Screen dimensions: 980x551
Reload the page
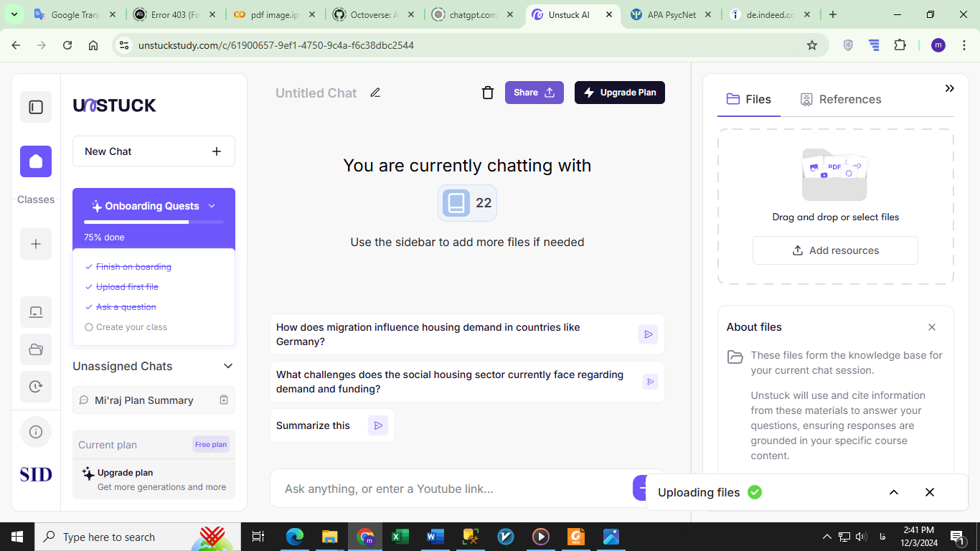[67, 45]
